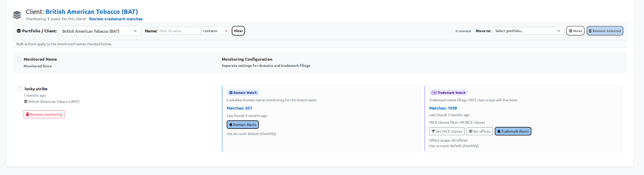The width and height of the screenshot is (644, 175).
Task: Click Remove Selected button
Action: coord(605,31)
